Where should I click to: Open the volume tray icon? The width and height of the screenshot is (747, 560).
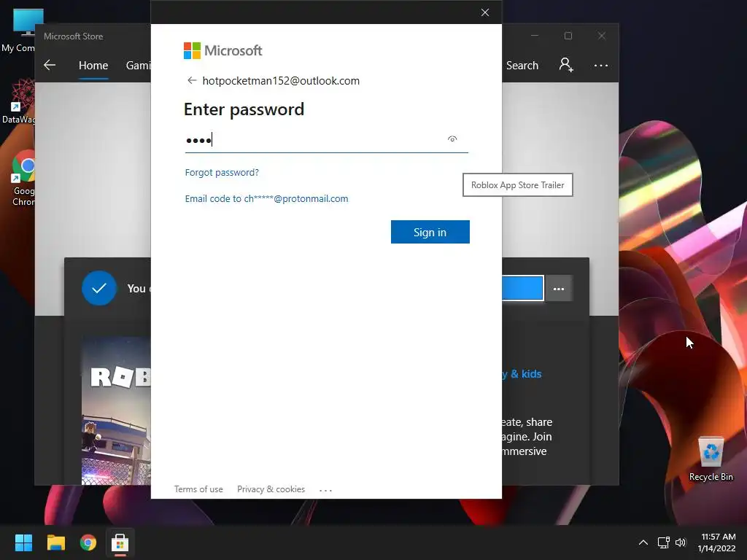click(681, 542)
